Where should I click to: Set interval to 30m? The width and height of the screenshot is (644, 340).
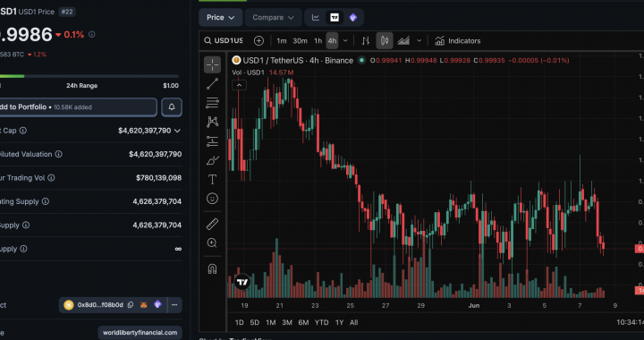point(300,40)
